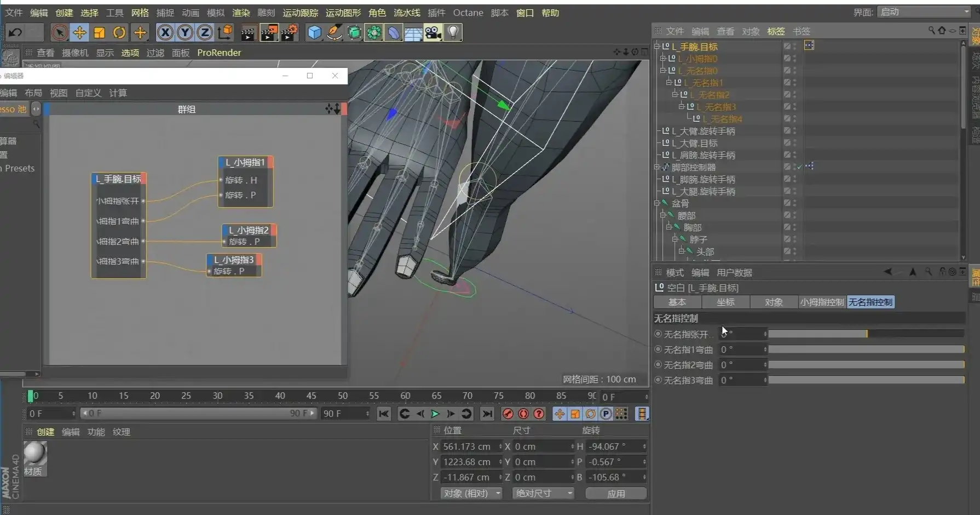This screenshot has width=980, height=515.
Task: Select the Pen spline tool
Action: (334, 32)
